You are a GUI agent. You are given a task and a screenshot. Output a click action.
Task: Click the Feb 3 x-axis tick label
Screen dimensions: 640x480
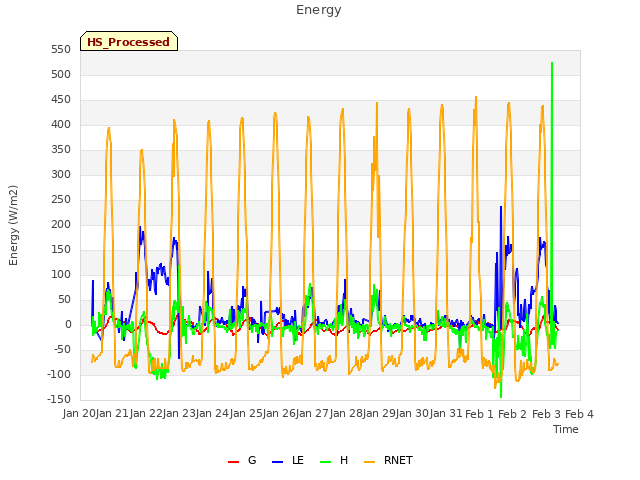(546, 414)
